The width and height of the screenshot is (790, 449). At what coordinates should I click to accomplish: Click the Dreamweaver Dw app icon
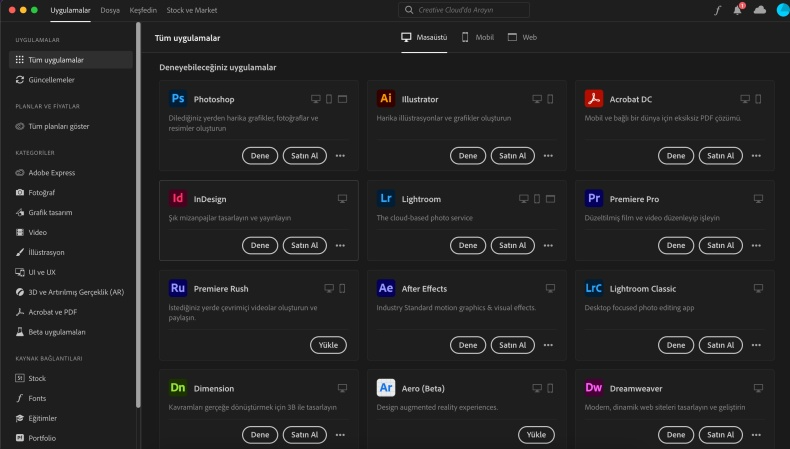(x=594, y=388)
